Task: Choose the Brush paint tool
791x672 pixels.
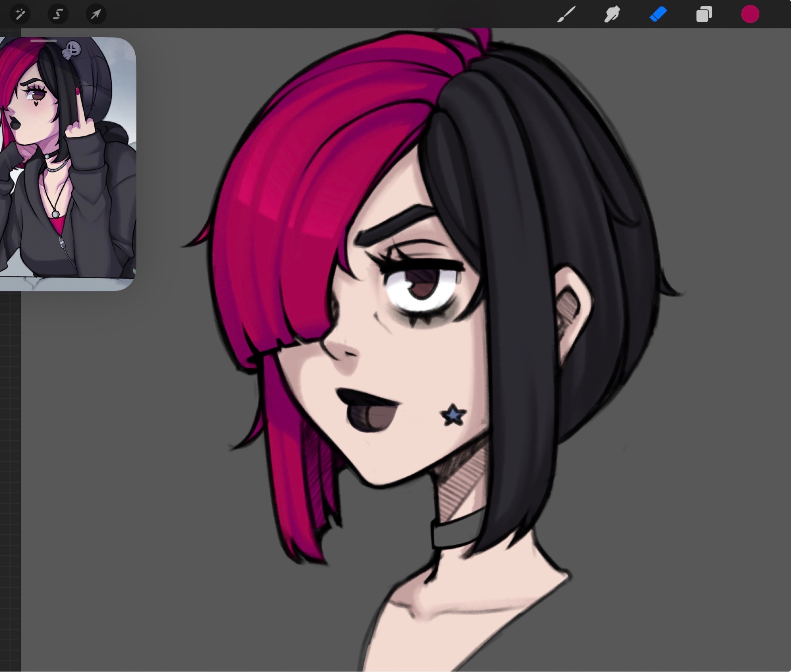Action: (566, 15)
